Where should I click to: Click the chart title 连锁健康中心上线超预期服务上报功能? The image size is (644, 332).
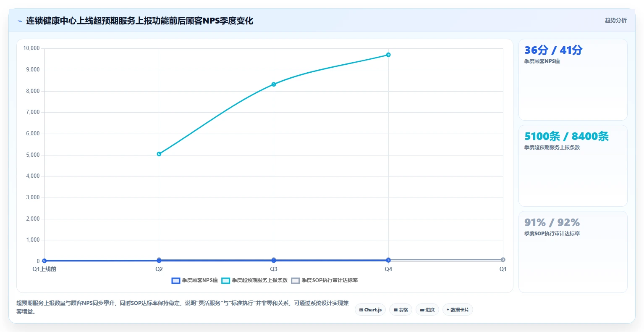[140, 21]
